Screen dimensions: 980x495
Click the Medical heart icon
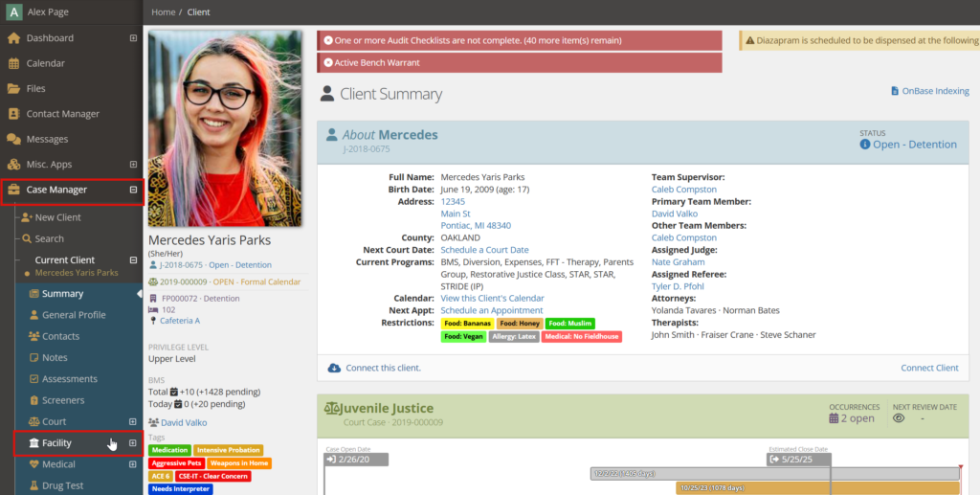33,464
